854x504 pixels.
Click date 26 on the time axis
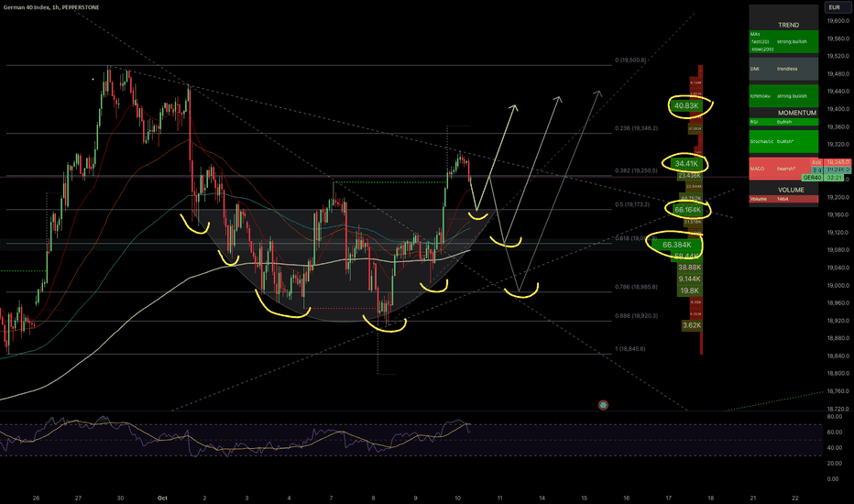36,498
